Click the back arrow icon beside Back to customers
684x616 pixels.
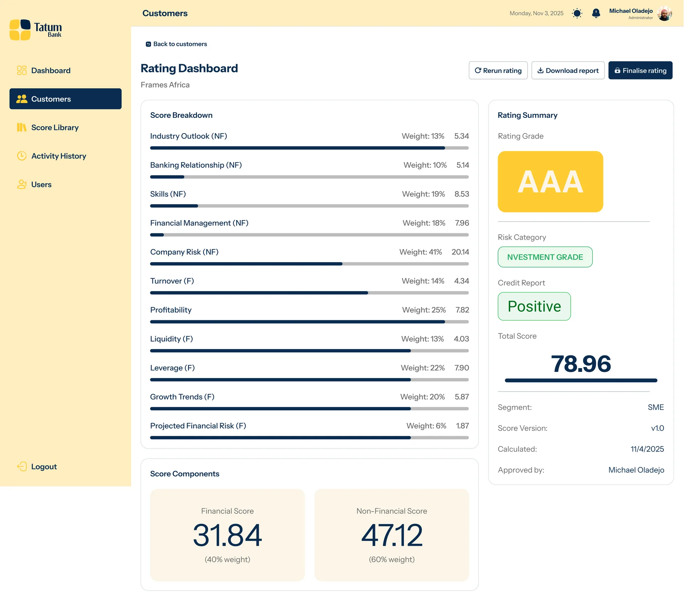148,44
